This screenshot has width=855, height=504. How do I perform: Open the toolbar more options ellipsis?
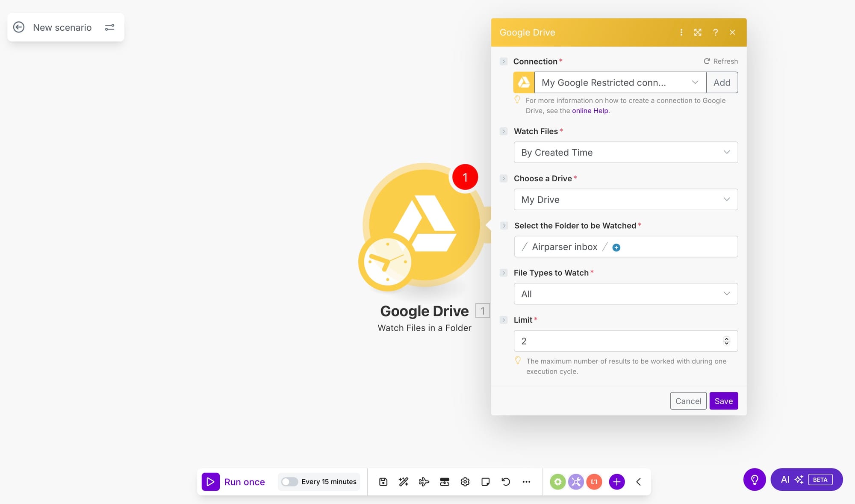[x=526, y=482]
